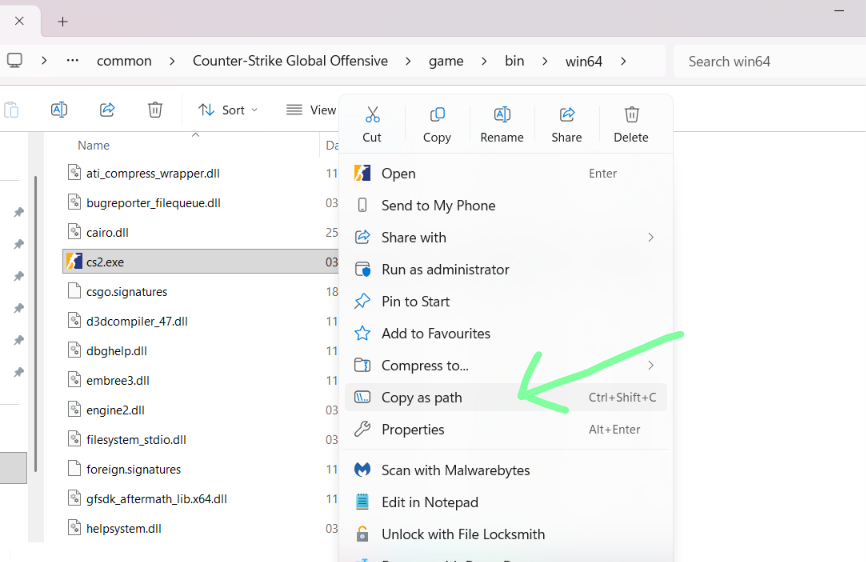Screen dimensions: 866x562
Task: Navigate to game breadcrumb folder
Action: (446, 61)
